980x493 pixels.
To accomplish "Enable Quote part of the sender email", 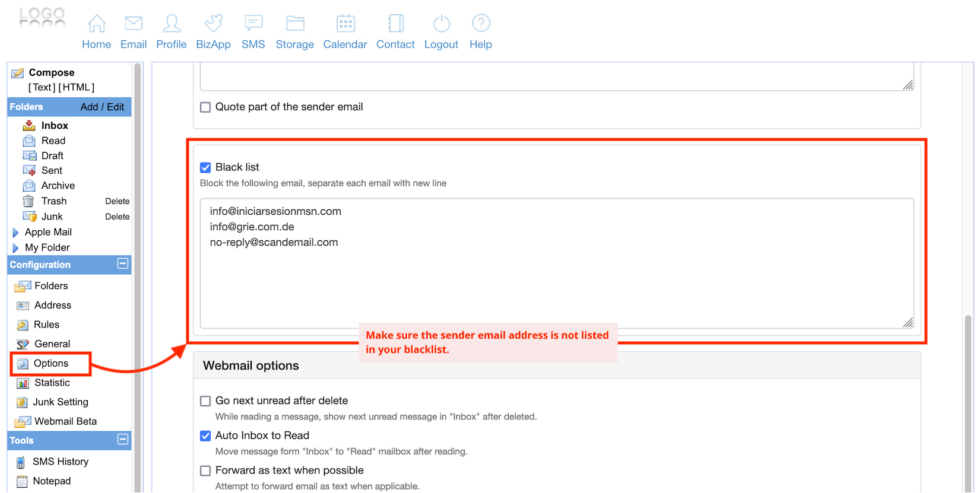I will point(205,107).
